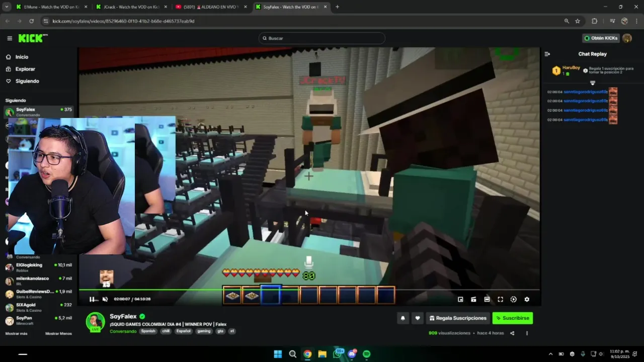Screen dimensions: 644x362
Task: Toggle theater mode in the player
Action: pyautogui.click(x=487, y=299)
